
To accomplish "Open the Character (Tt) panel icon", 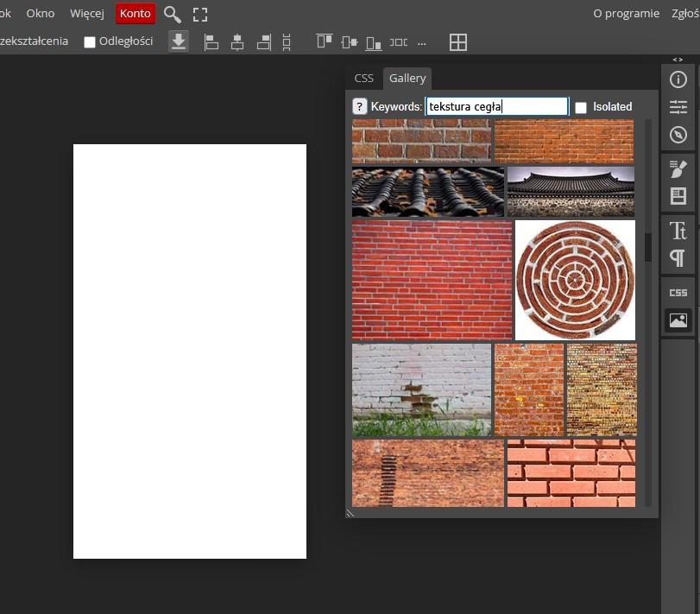I will tap(678, 230).
